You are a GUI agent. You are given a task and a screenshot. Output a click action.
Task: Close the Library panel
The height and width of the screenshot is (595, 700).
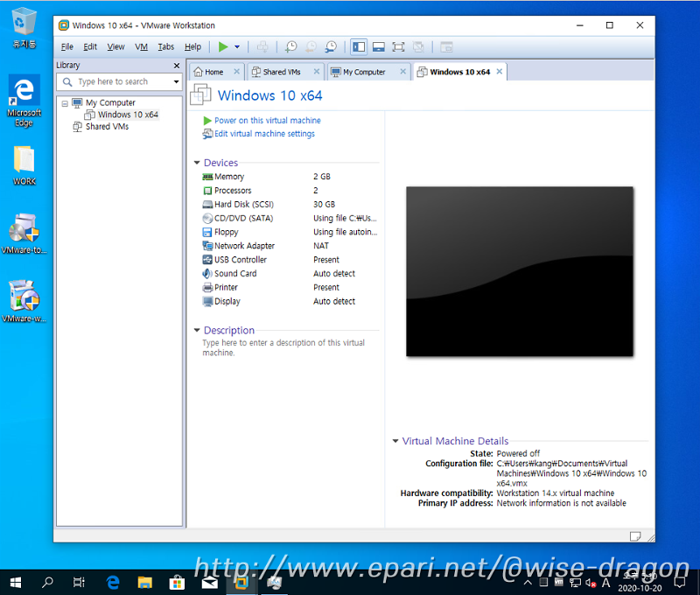click(x=177, y=66)
